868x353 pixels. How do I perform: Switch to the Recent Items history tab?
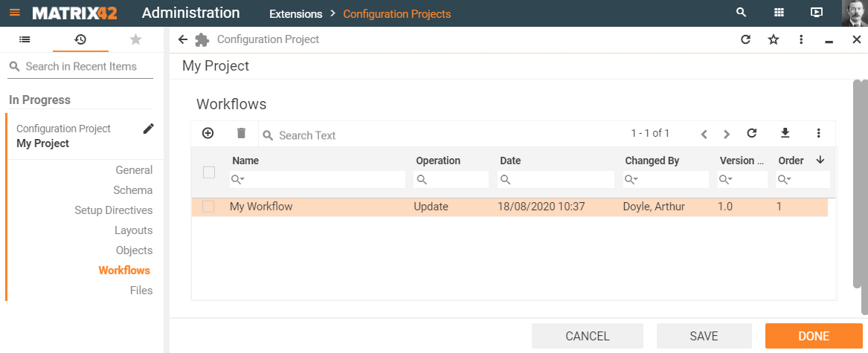(x=80, y=39)
